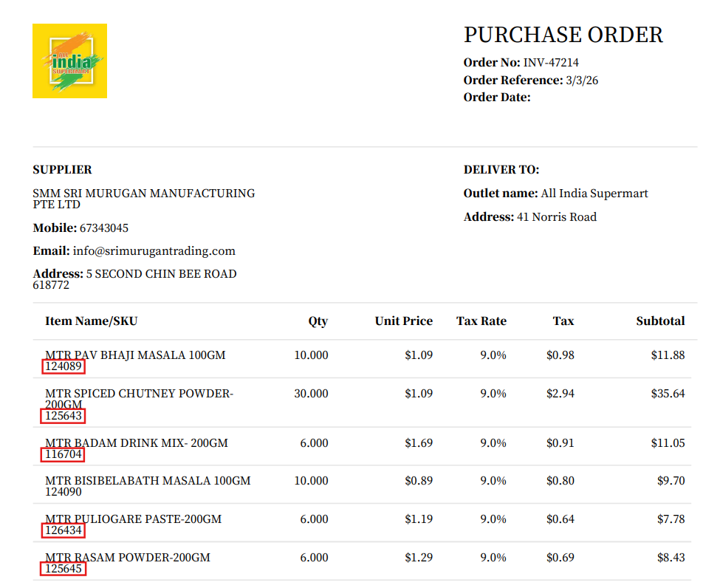Select the MTR BADAM DRINK MIX item name
Screen dimensions: 720x588
pyautogui.click(x=137, y=443)
